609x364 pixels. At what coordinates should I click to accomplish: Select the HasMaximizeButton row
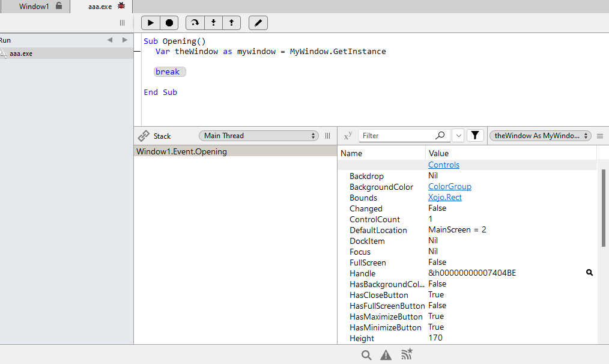(467, 317)
